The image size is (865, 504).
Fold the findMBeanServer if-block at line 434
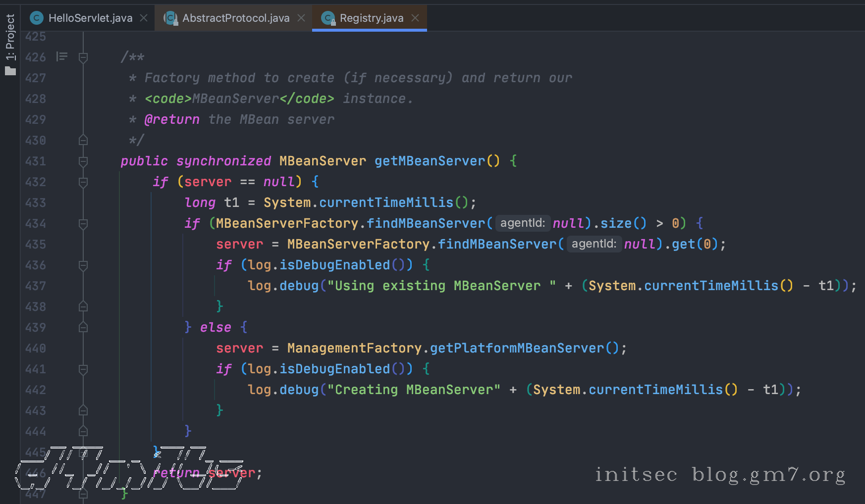tap(83, 224)
